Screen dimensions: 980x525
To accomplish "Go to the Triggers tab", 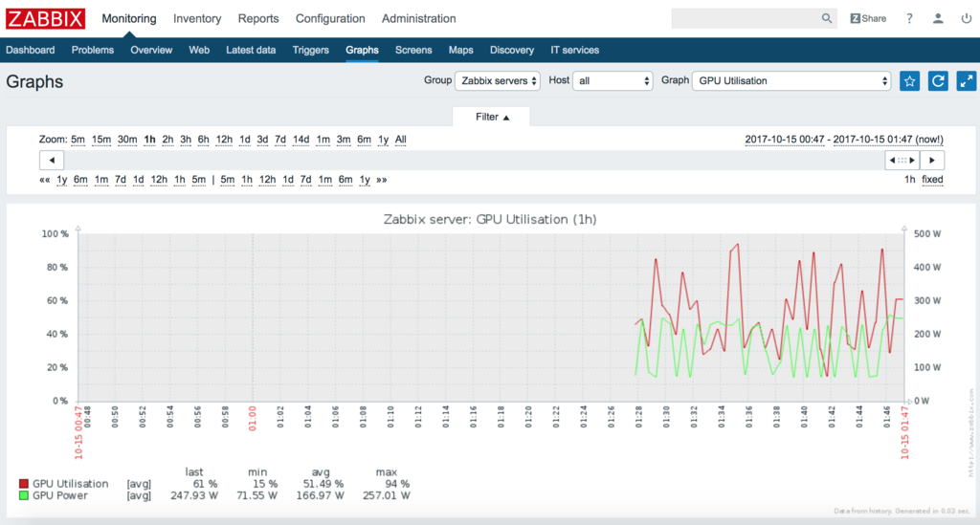I will (x=311, y=50).
